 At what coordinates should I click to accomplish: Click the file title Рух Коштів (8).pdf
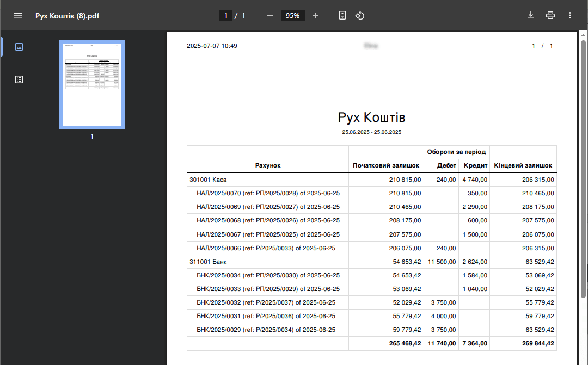click(68, 16)
